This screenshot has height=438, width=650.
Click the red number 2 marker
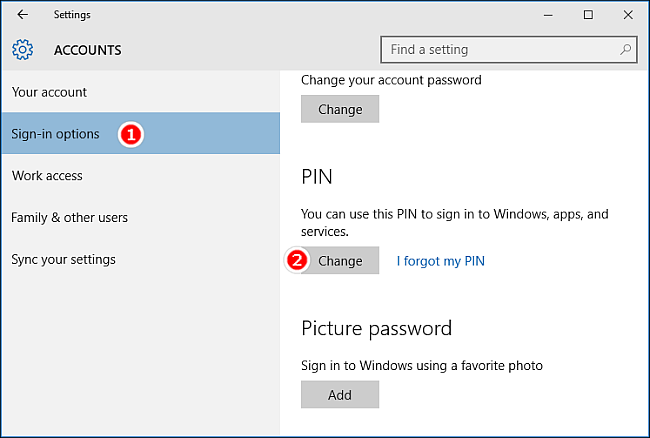click(297, 260)
